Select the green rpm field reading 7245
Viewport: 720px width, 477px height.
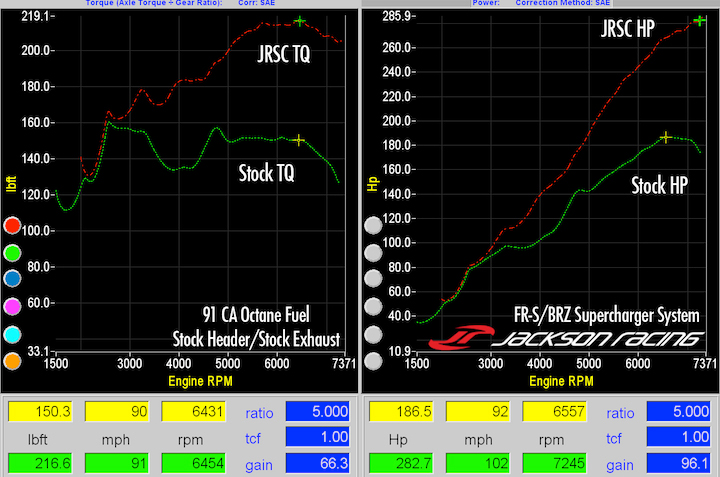pyautogui.click(x=555, y=463)
